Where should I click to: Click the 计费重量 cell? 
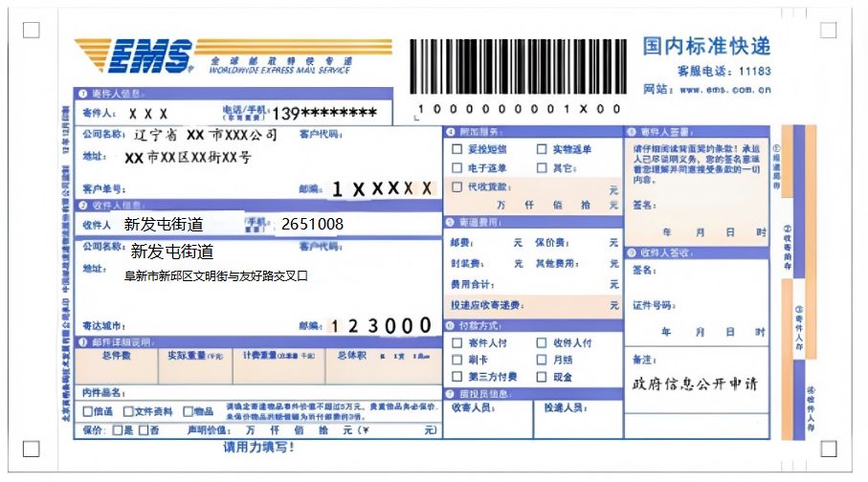click(279, 365)
